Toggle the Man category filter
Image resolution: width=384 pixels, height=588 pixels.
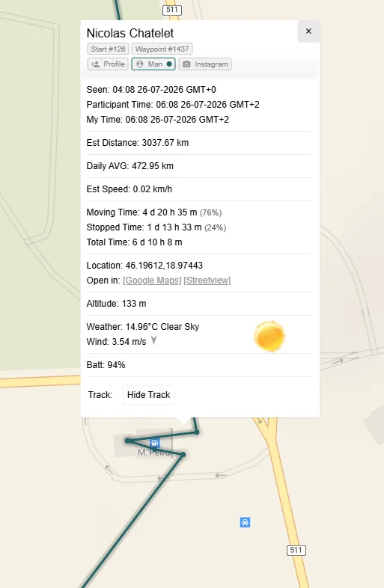(x=153, y=64)
